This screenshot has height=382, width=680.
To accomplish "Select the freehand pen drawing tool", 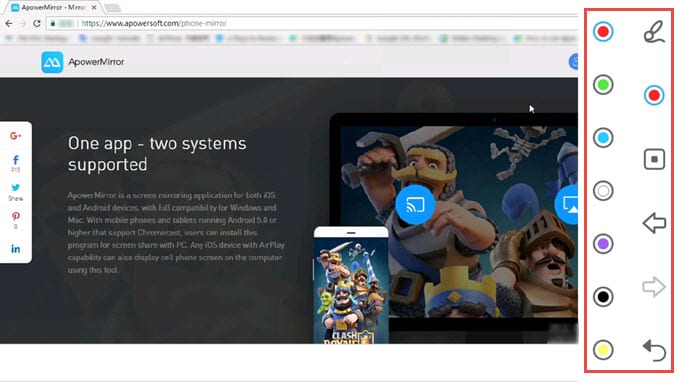I will (654, 32).
